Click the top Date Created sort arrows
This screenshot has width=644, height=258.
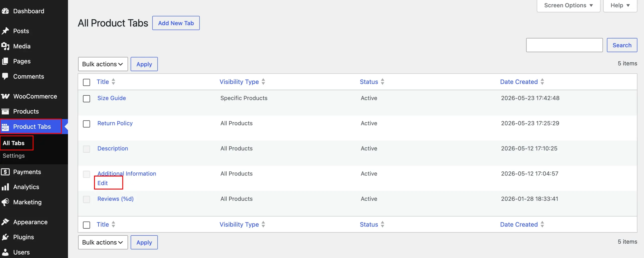tap(542, 82)
